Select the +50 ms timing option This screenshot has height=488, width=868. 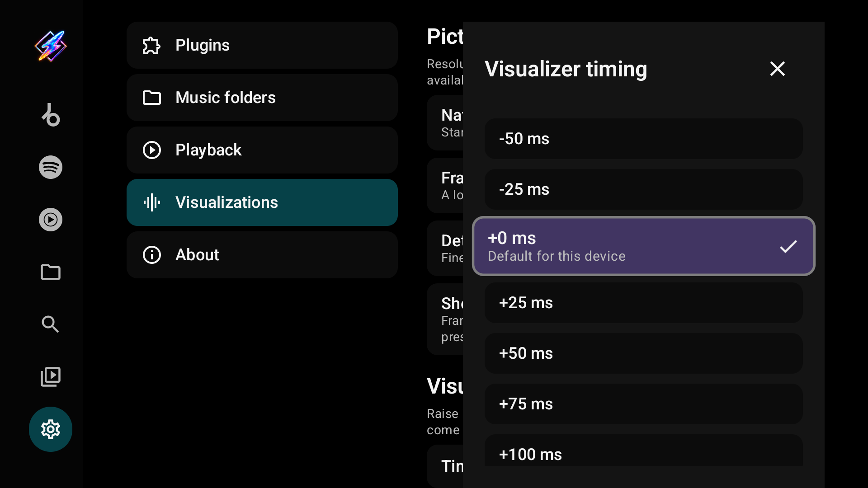click(644, 353)
